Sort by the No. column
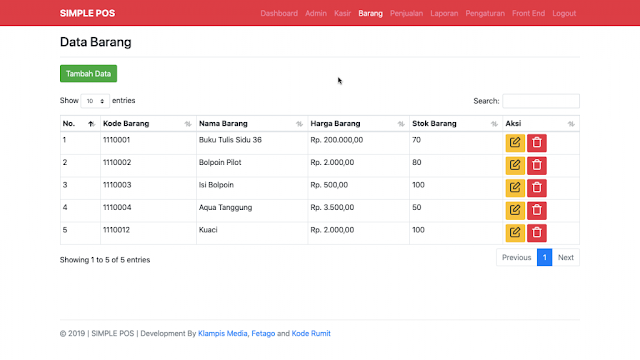This screenshot has height=360, width=640. click(80, 124)
